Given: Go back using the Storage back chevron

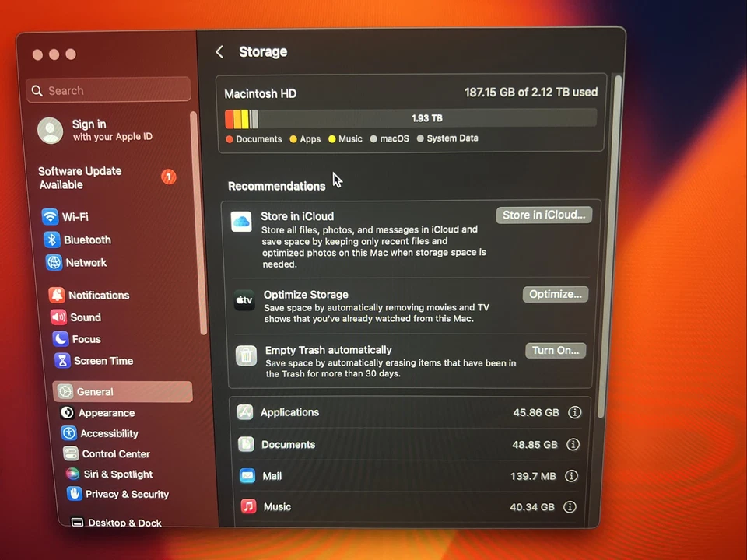Looking at the screenshot, I should tap(219, 52).
